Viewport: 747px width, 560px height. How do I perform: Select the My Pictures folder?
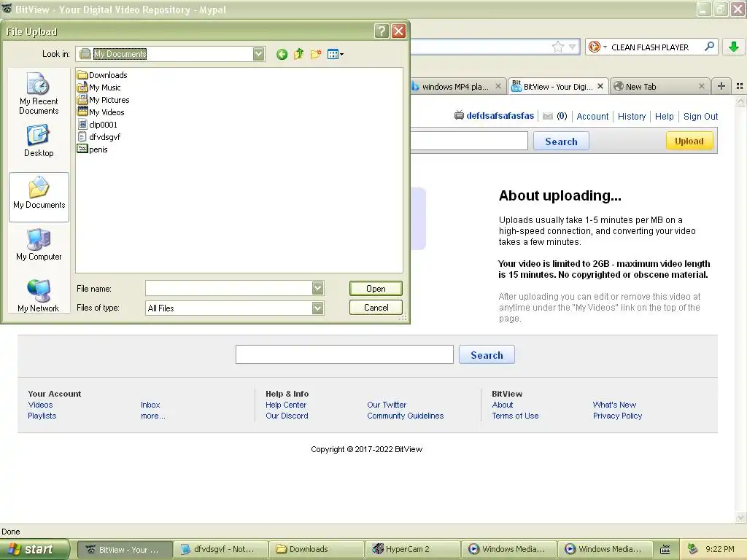tap(103, 100)
